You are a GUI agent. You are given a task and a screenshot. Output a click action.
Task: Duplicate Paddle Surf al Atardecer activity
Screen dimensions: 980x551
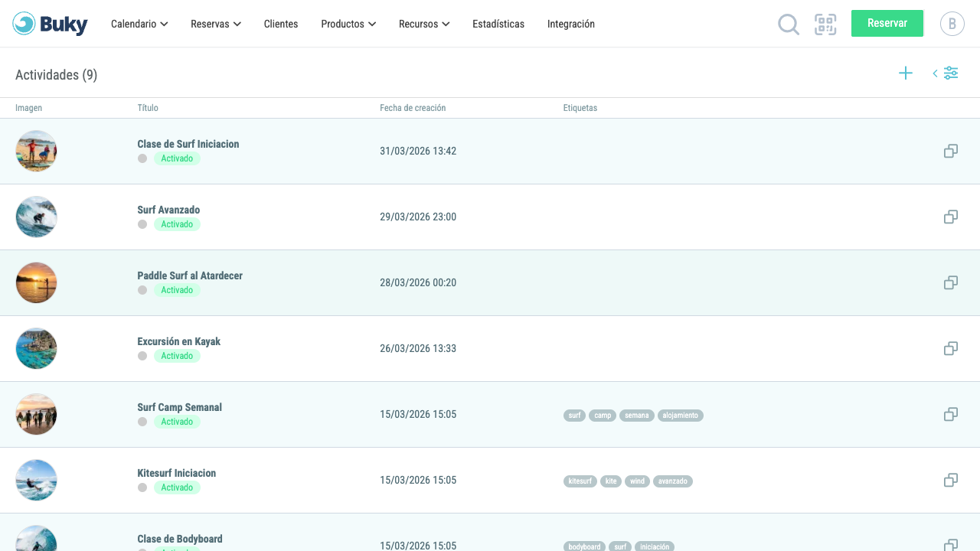[951, 282]
